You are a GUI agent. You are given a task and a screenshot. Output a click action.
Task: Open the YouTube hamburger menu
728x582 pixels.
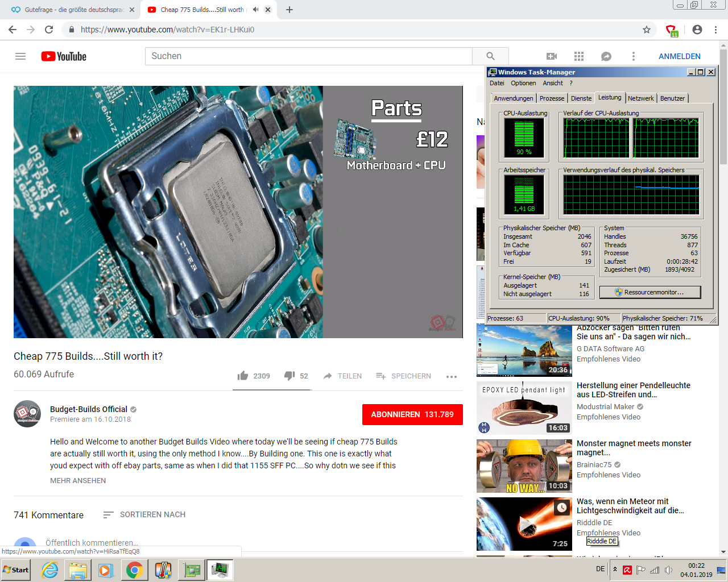tap(20, 56)
